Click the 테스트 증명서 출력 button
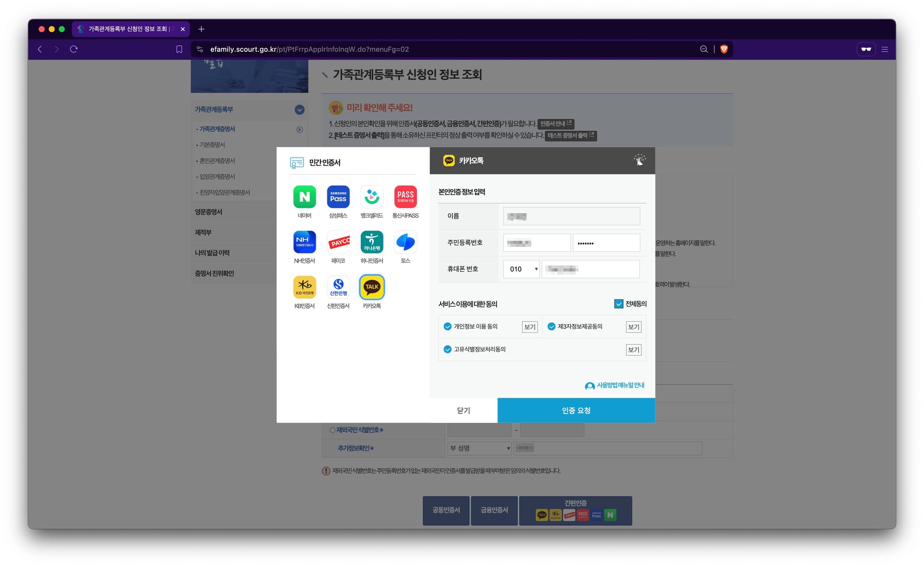924x566 pixels. [x=571, y=135]
